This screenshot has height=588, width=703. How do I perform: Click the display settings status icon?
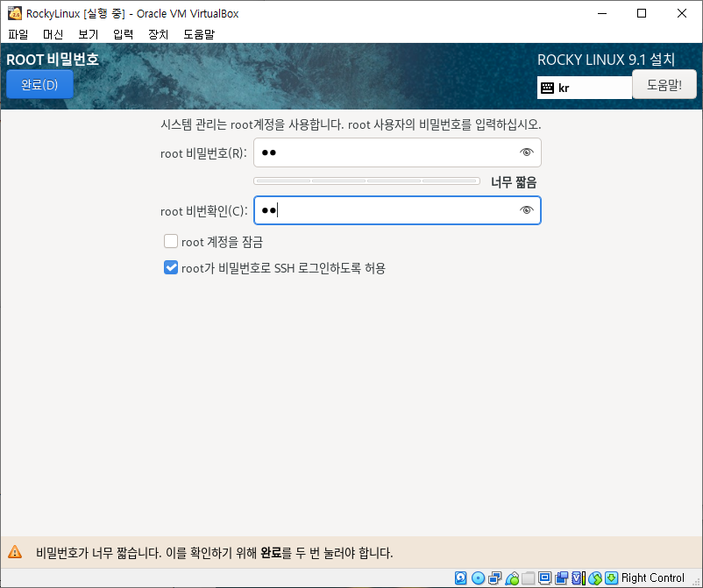(544, 578)
